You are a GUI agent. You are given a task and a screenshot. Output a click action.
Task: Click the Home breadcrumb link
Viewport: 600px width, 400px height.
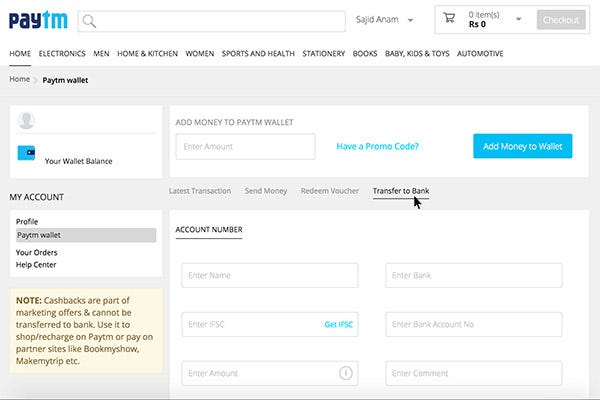[x=20, y=79]
